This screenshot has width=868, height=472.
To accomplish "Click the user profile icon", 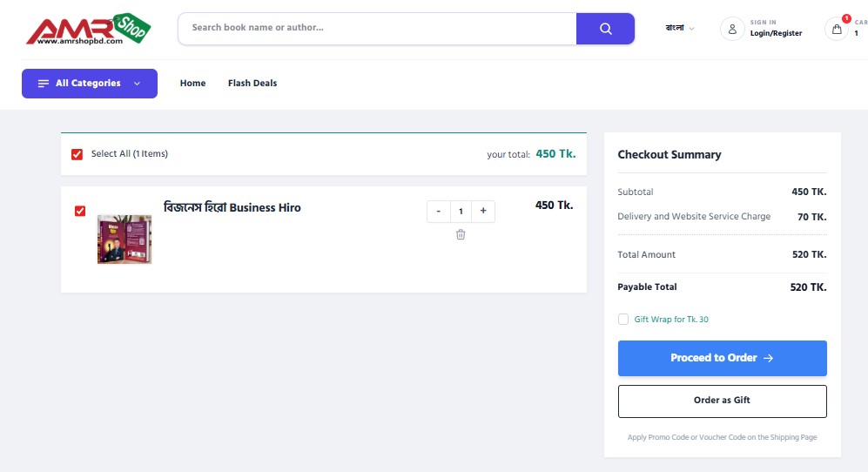I will point(732,29).
